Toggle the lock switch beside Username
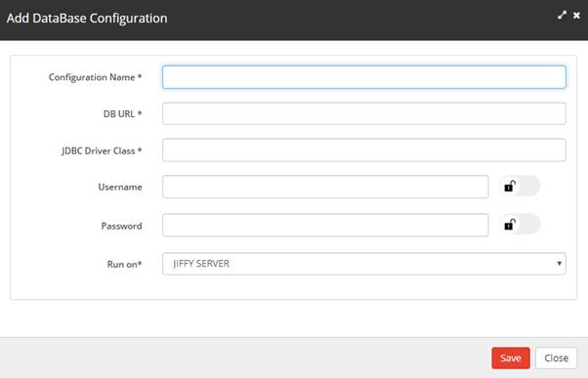The height and width of the screenshot is (378, 588). click(520, 186)
